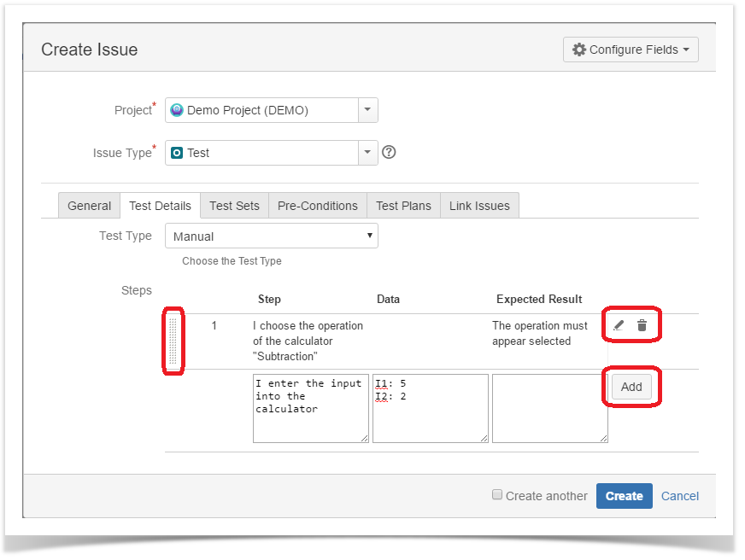Select the Test Details tab
The width and height of the screenshot is (745, 560).
[x=160, y=206]
